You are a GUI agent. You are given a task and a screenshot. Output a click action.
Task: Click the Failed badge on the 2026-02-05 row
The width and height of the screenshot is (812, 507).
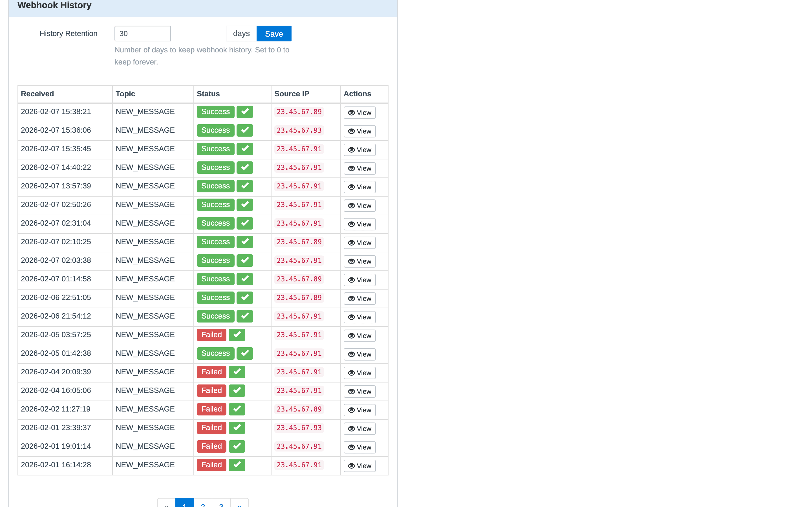click(x=211, y=334)
